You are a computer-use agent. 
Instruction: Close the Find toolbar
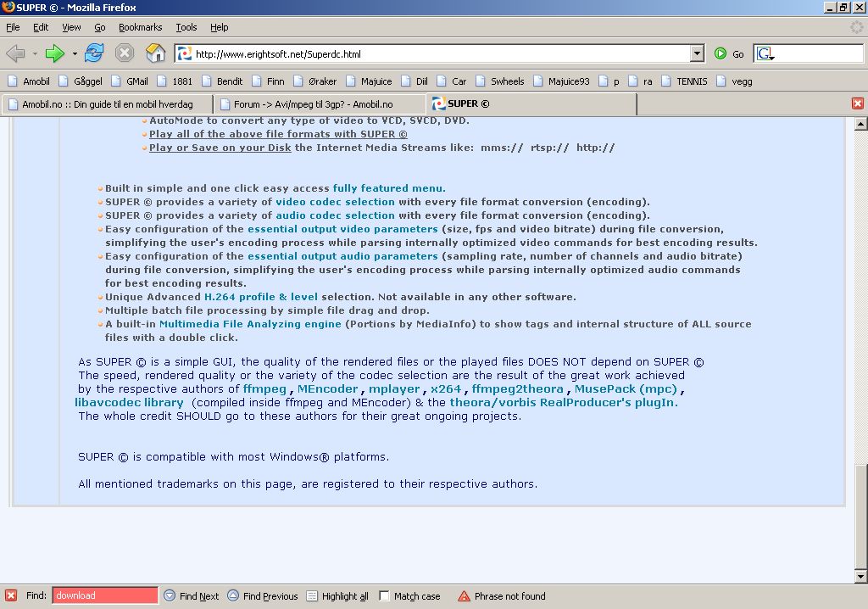click(11, 595)
